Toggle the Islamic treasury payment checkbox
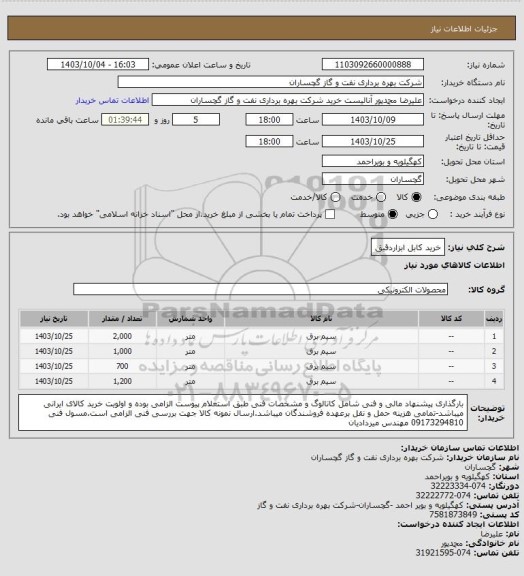Image resolution: width=524 pixels, height=576 pixels. pyautogui.click(x=330, y=214)
